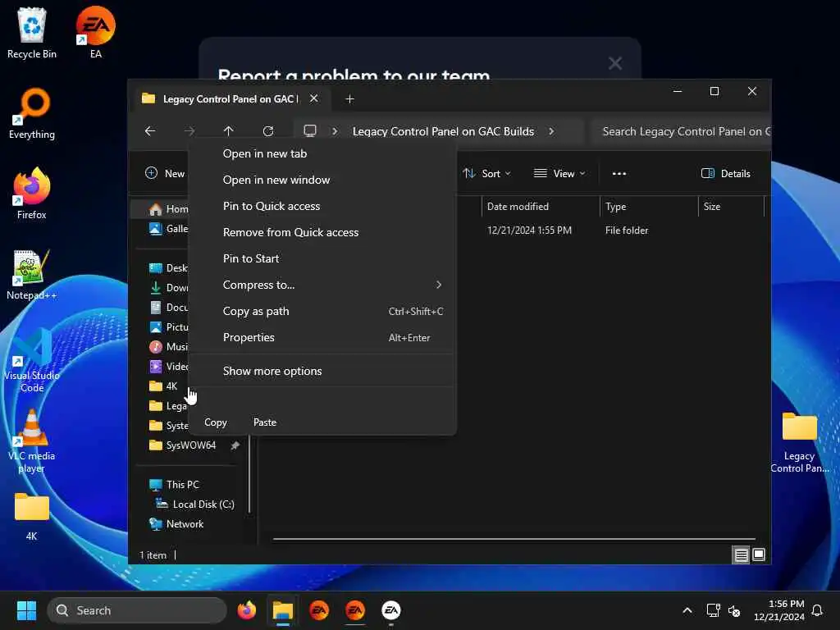Choose Show more options
Screen dimensions: 840x630
coord(322,372)
